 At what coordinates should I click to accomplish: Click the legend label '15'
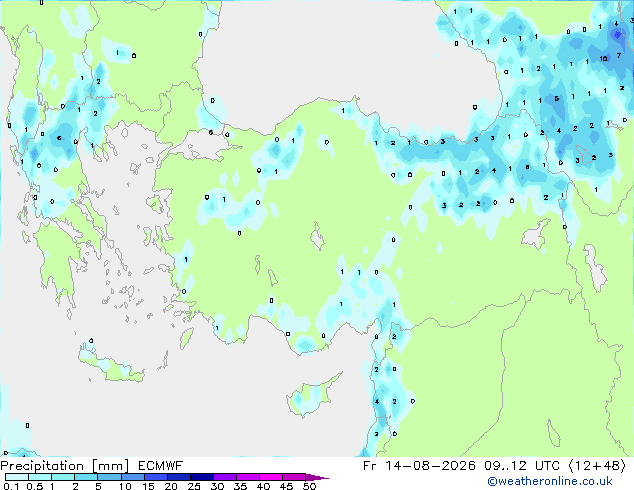point(148,486)
